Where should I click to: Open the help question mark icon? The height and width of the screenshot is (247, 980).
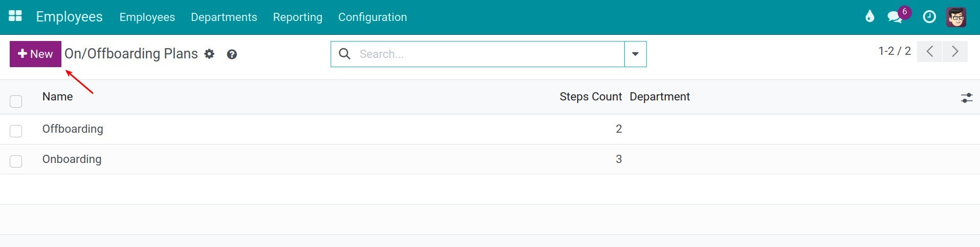pos(232,54)
